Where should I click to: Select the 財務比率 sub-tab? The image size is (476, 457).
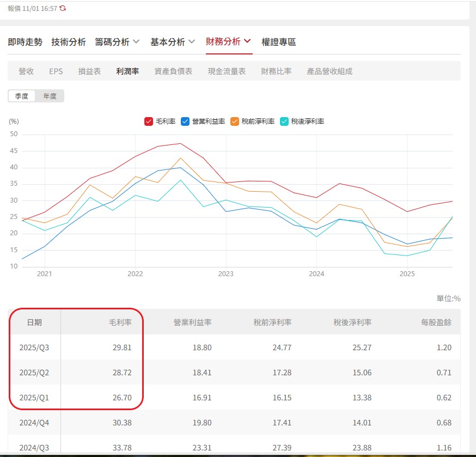(x=276, y=71)
